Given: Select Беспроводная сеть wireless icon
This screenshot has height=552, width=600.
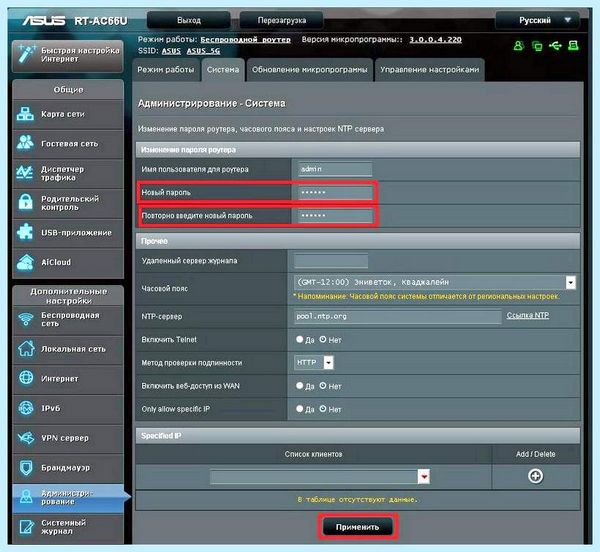Looking at the screenshot, I should (26, 319).
